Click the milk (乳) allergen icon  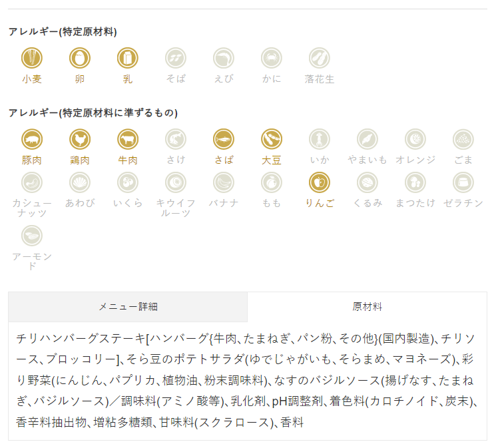128,58
